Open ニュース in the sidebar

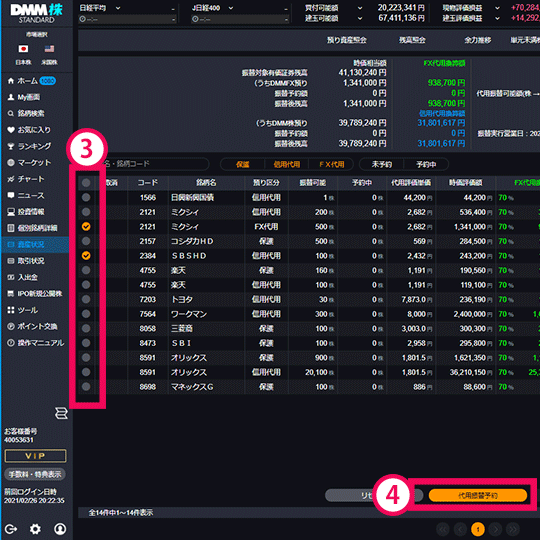click(x=26, y=195)
